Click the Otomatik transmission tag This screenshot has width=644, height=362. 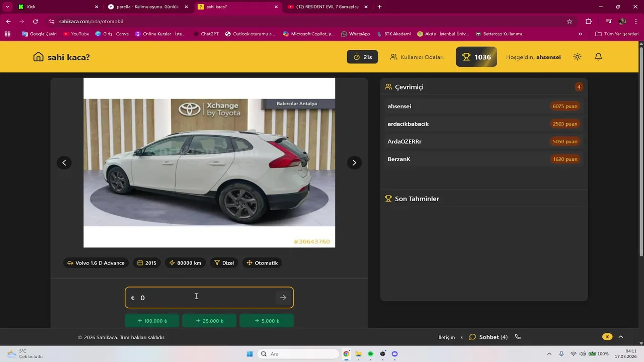pyautogui.click(x=262, y=263)
